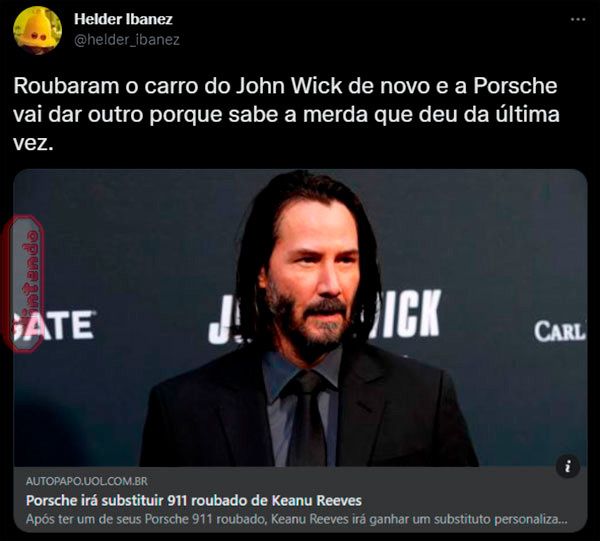
Task: Click the man's dark necktie in photo
Action: click(306, 419)
